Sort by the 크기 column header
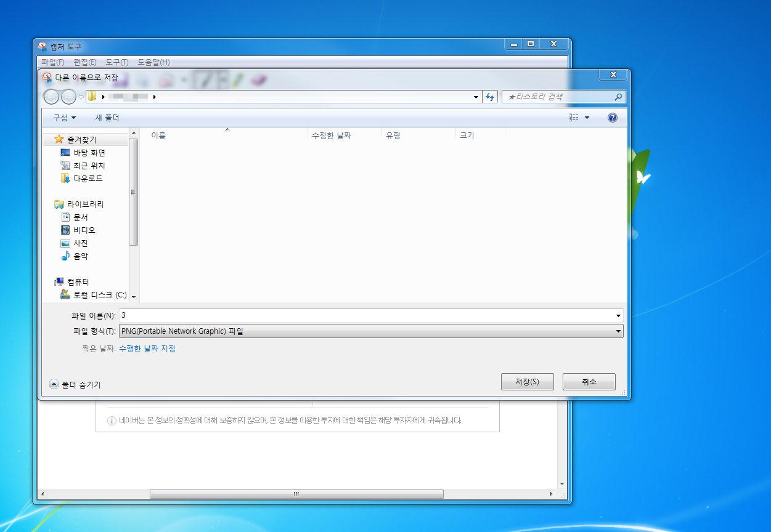The height and width of the screenshot is (532, 771). [x=480, y=135]
